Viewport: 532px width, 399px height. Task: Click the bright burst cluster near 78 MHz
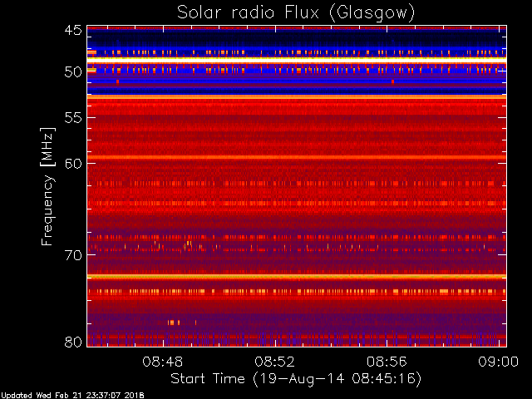(x=174, y=323)
